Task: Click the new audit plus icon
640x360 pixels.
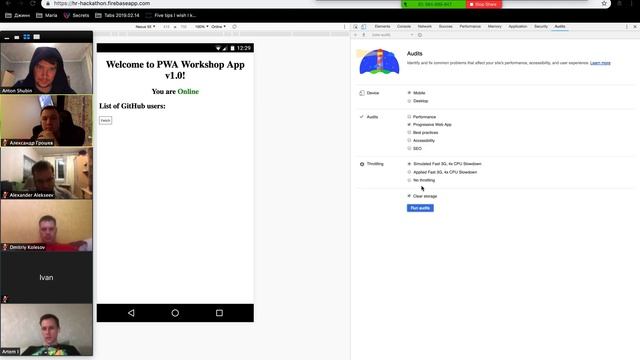Action: [356, 35]
